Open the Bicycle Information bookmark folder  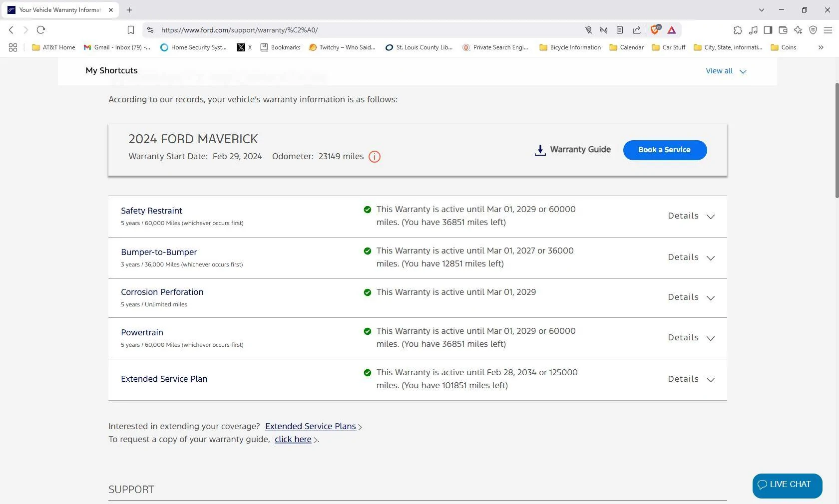coord(570,47)
